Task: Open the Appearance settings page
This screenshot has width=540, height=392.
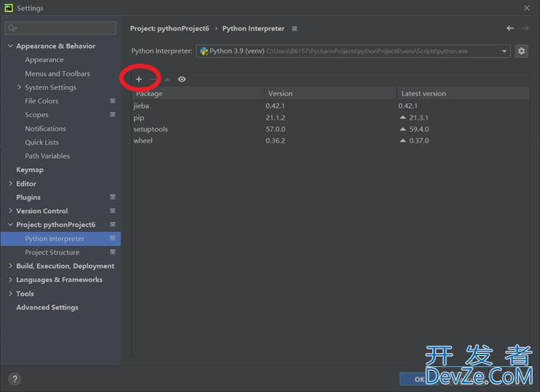Action: point(44,60)
